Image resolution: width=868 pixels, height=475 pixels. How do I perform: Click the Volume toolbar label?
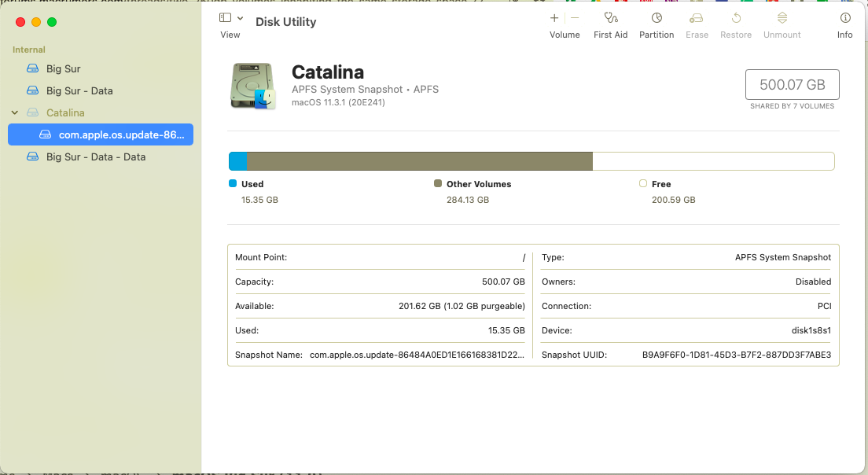click(565, 35)
